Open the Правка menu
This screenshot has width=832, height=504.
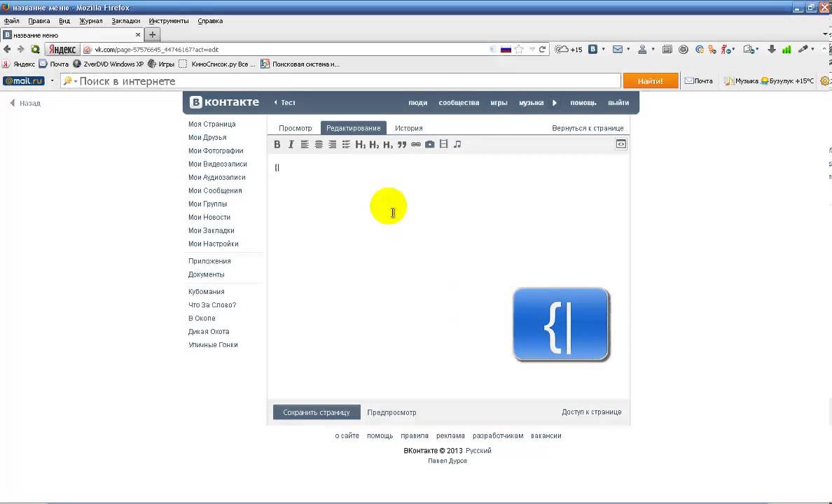pos(39,21)
